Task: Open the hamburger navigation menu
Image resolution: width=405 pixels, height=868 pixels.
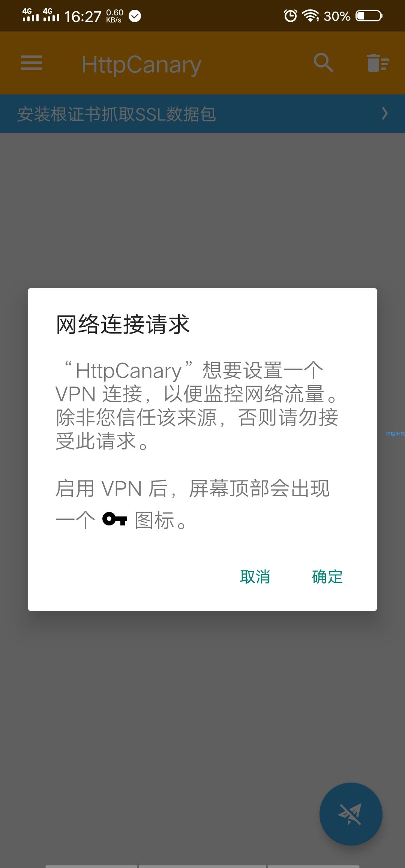Action: (x=31, y=63)
